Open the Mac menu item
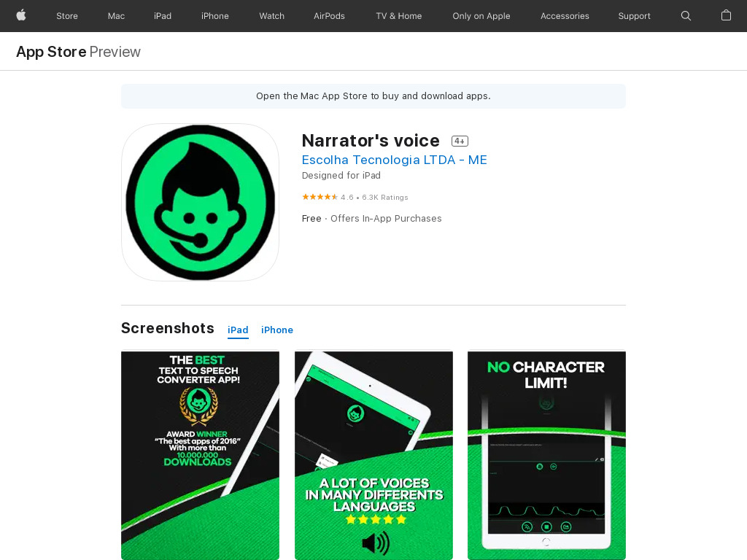 [116, 16]
